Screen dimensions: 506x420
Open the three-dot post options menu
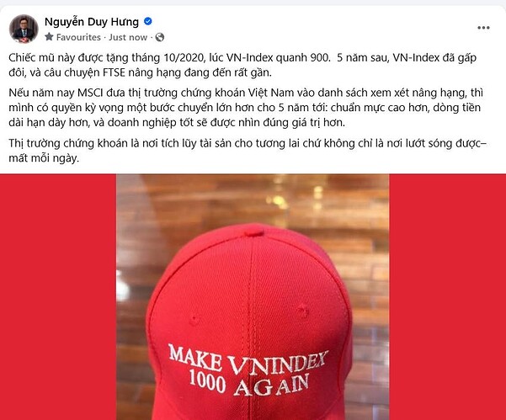click(x=483, y=28)
